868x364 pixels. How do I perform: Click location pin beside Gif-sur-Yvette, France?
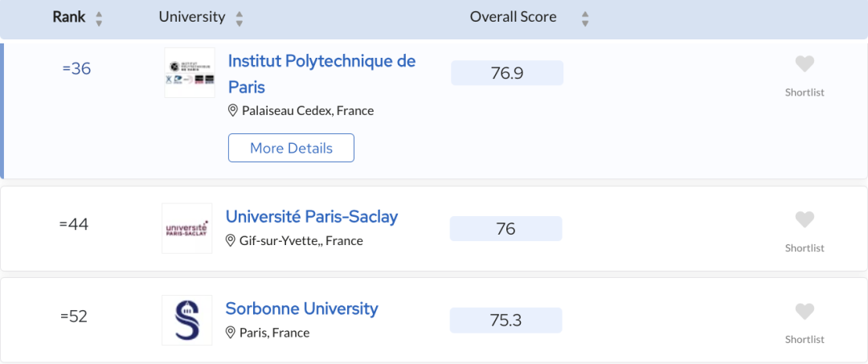tap(231, 241)
